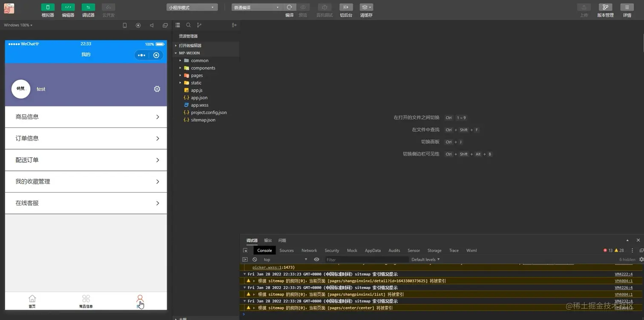Viewport: 644px width, 320px height.
Task: Open the VM4222:4 source link
Action: pos(624,274)
